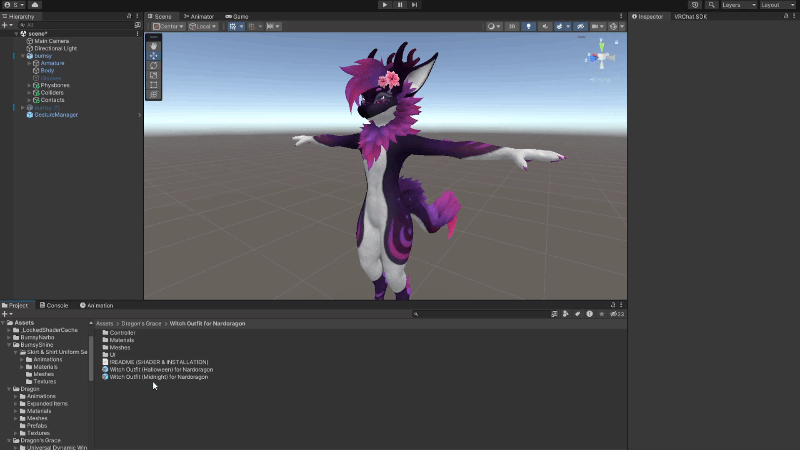800x450 pixels.
Task: Select the Inspector tab
Action: point(647,16)
